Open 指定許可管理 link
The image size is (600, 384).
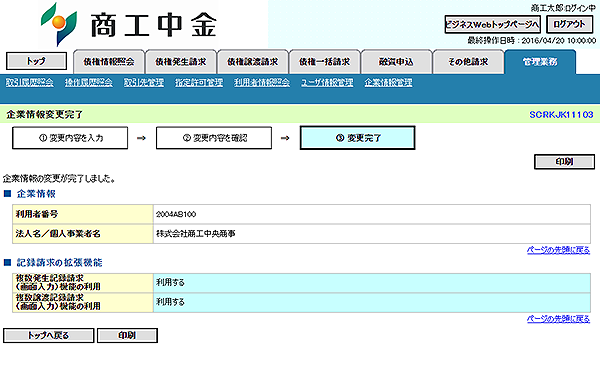199,83
